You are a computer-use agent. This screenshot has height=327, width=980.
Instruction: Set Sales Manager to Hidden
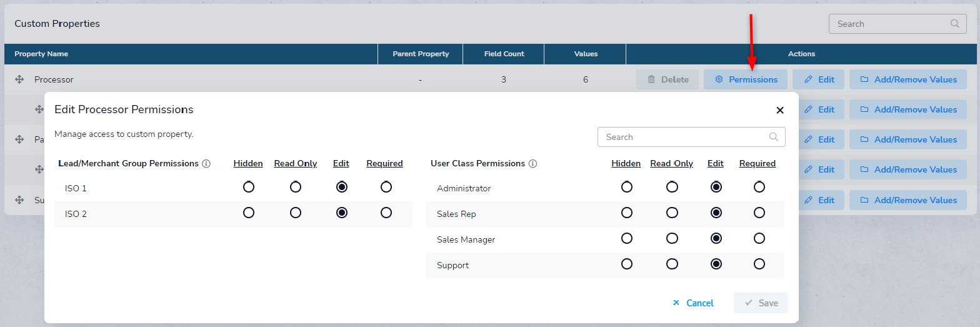[x=627, y=238]
